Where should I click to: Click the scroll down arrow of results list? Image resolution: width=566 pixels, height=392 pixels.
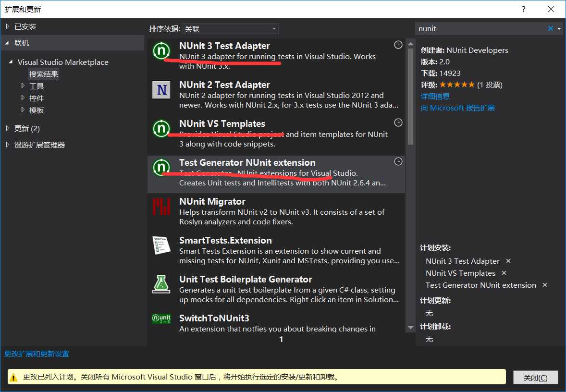coord(410,328)
